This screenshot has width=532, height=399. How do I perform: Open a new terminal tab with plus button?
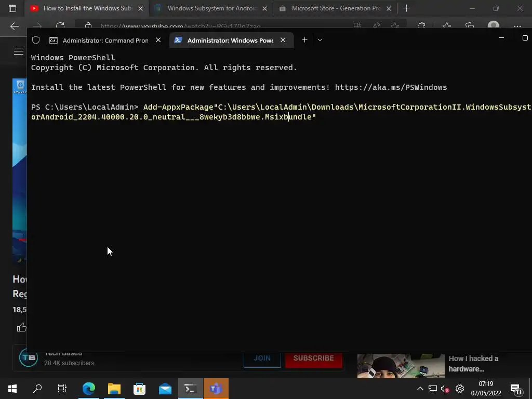(304, 40)
